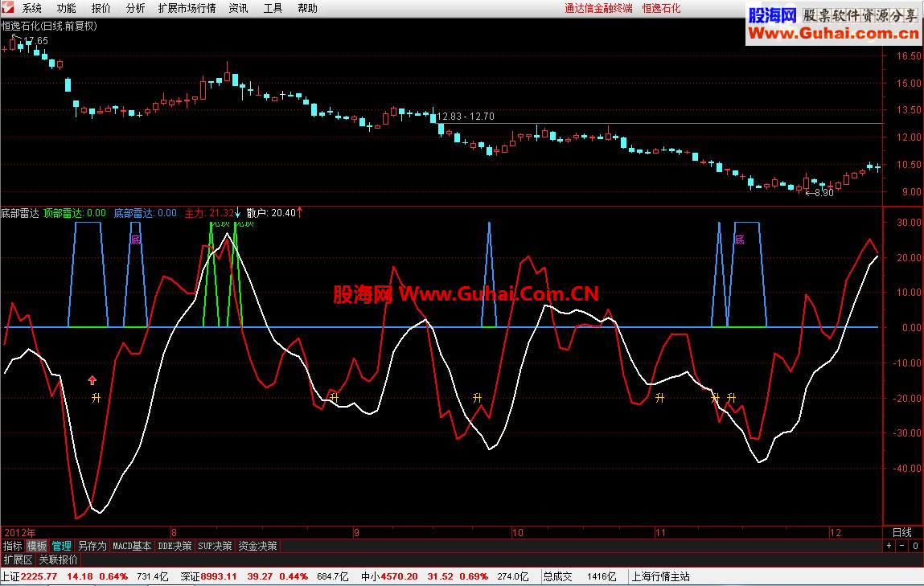Viewport: 924px width, 586px height.
Task: Click the red up-arrow signal above first 升
Action: pyautogui.click(x=92, y=380)
